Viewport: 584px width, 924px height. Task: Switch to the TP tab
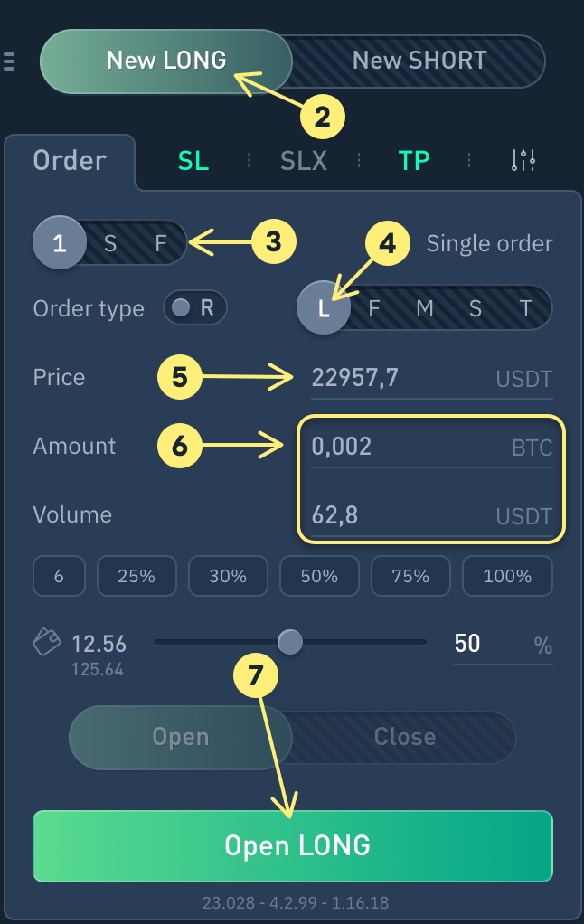(x=414, y=161)
